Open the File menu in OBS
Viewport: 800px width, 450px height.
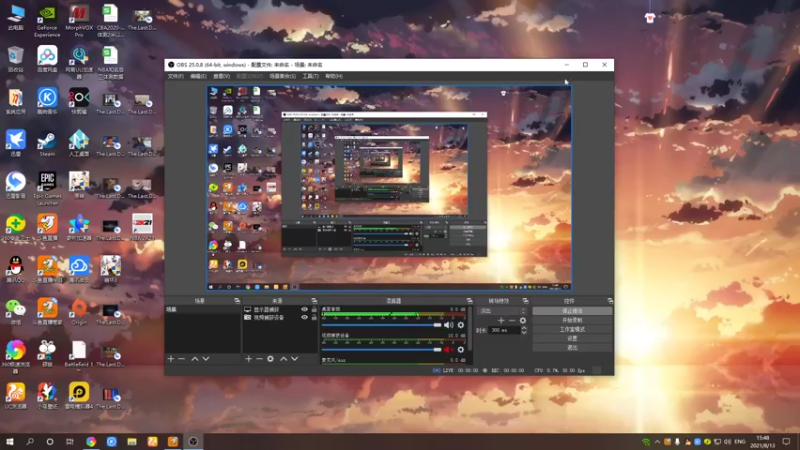point(176,76)
